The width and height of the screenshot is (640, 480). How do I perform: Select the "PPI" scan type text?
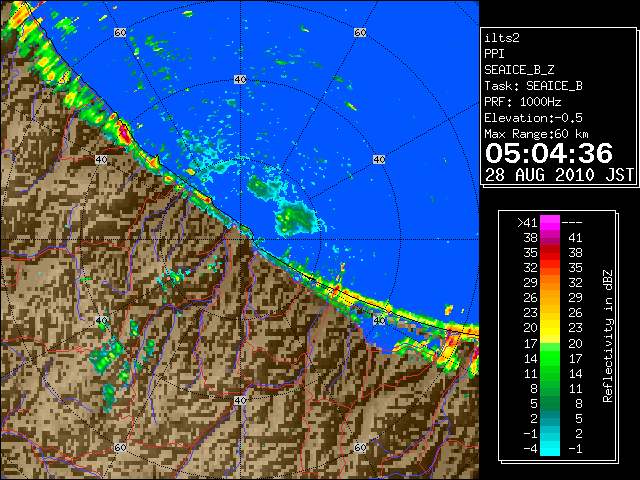(x=494, y=54)
